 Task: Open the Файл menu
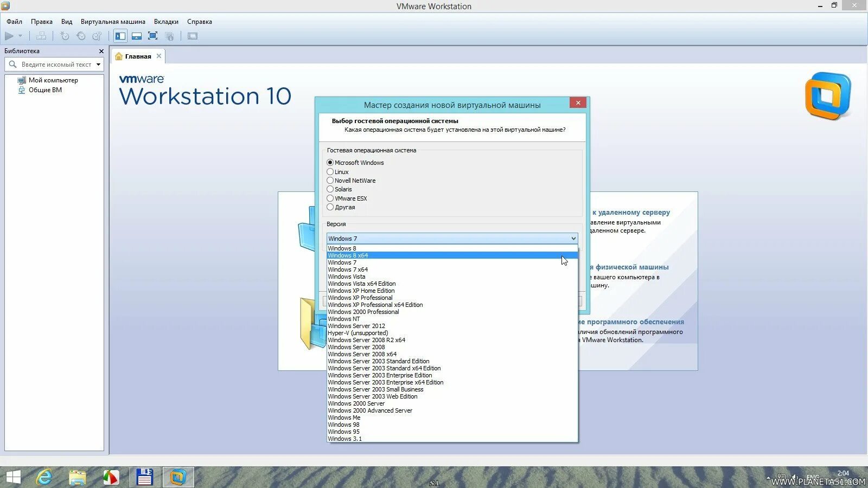pyautogui.click(x=15, y=22)
